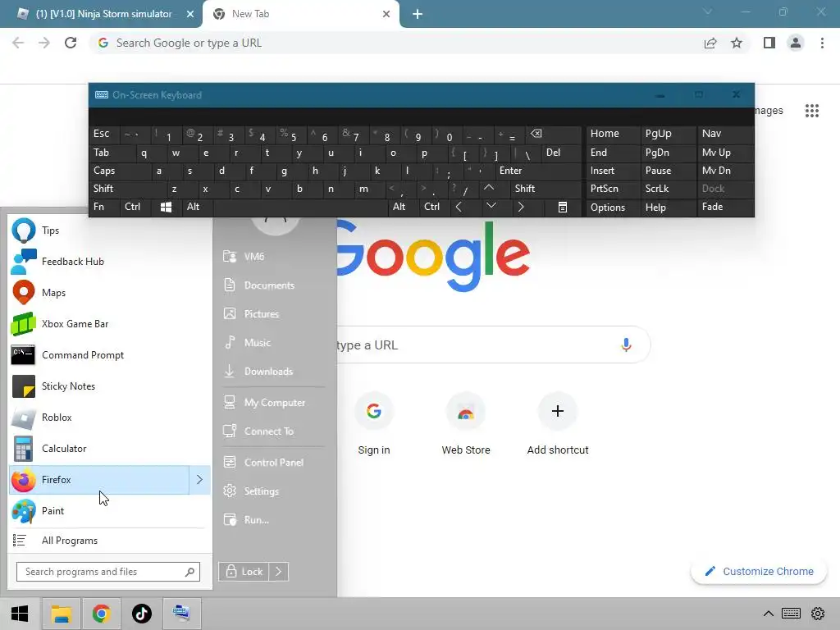Toggle ScrLk key on On-Screen Keyboard

[667, 189]
